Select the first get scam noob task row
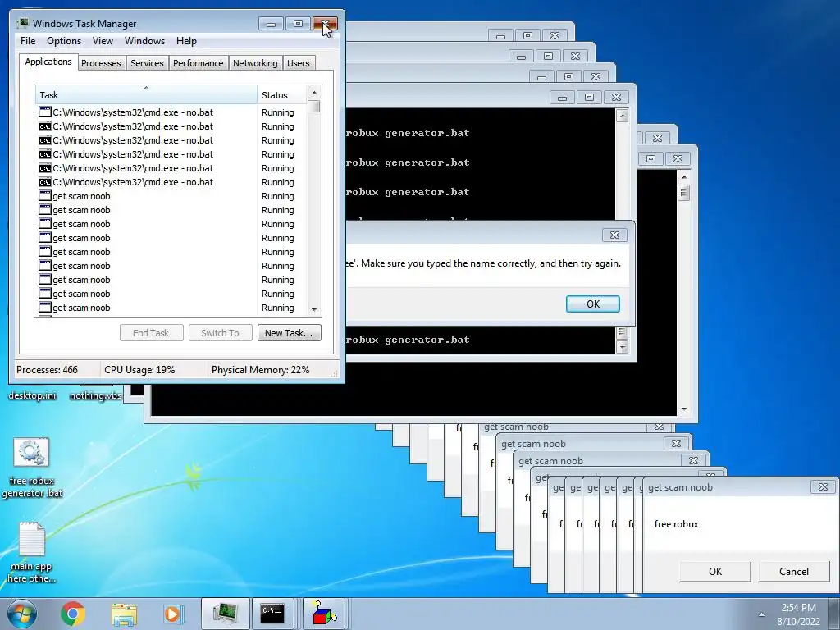Screen dimensions: 840x630 pos(171,196)
